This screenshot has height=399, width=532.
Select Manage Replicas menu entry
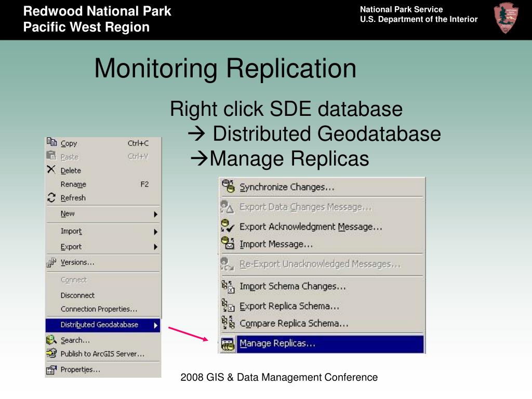pyautogui.click(x=277, y=343)
